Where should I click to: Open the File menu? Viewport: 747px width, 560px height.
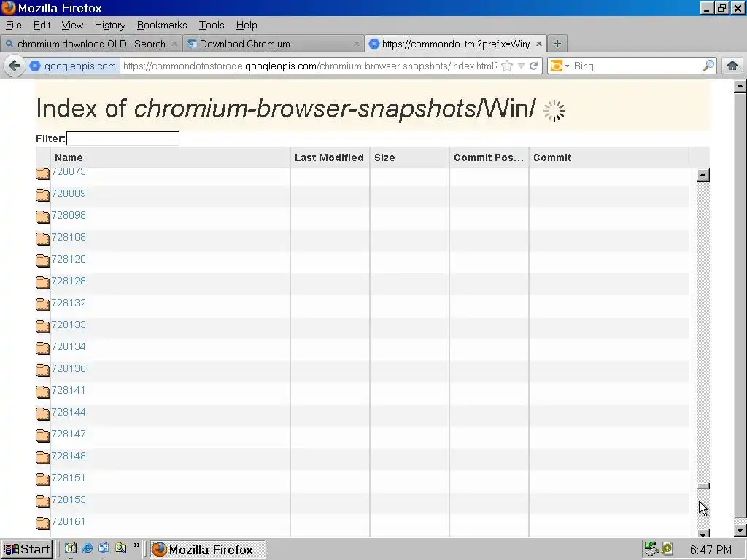pyautogui.click(x=13, y=26)
